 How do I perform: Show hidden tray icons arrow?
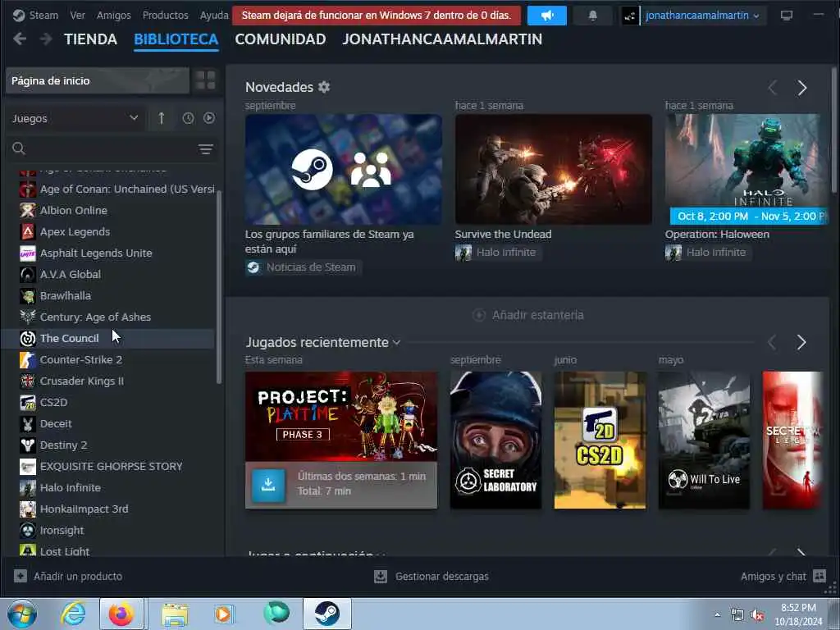(x=717, y=614)
